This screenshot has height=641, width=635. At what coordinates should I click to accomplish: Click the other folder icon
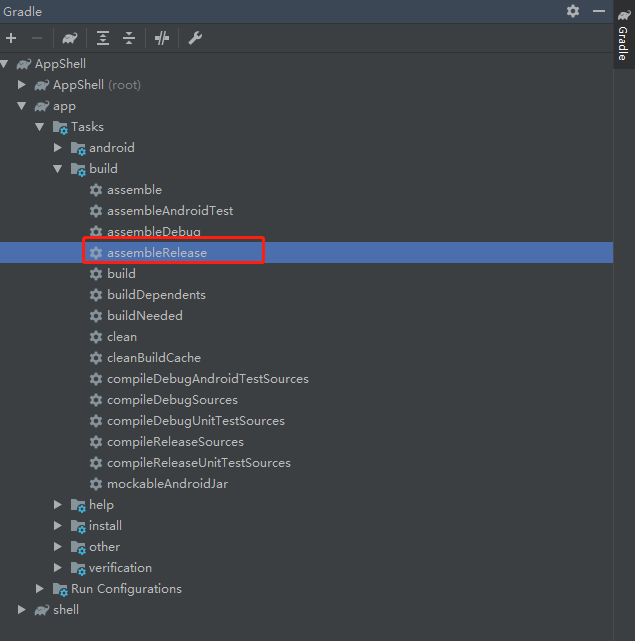click(x=78, y=547)
